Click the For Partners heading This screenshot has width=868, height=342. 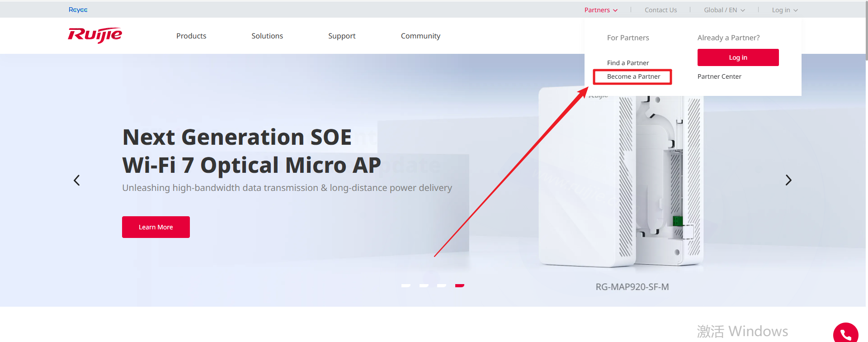(x=628, y=38)
